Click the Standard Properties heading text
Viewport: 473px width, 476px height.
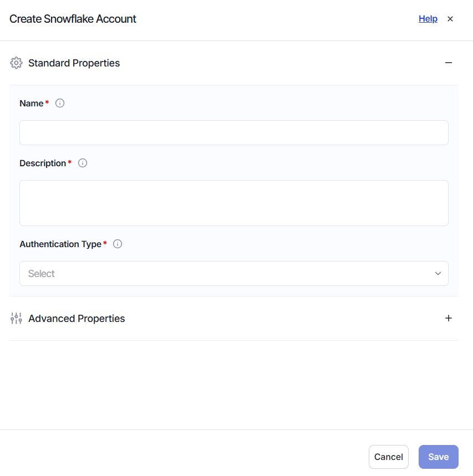click(74, 63)
